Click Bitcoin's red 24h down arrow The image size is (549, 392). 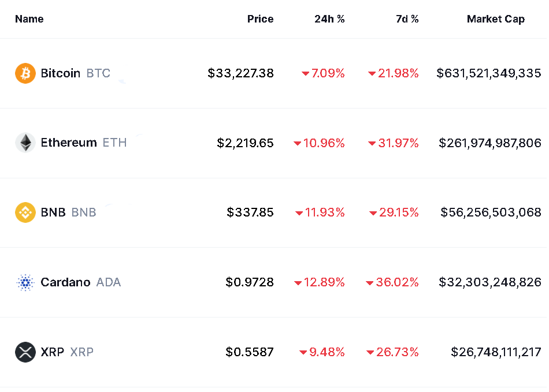pos(305,74)
